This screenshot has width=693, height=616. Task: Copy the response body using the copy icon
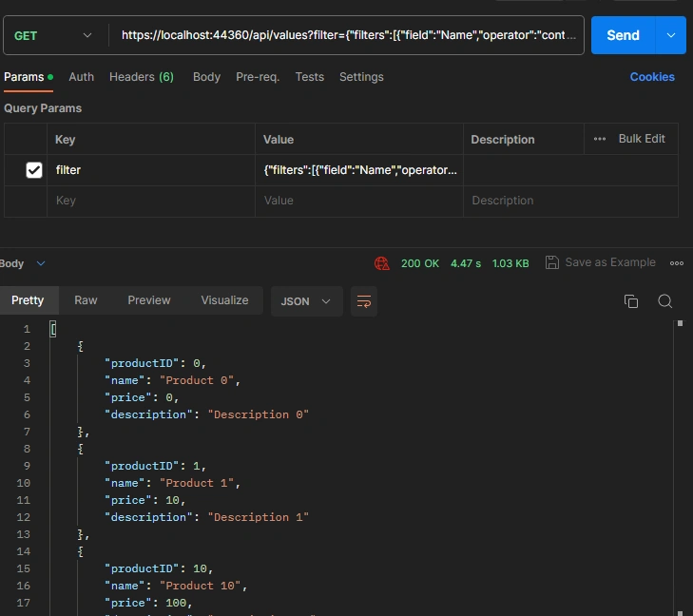(630, 301)
